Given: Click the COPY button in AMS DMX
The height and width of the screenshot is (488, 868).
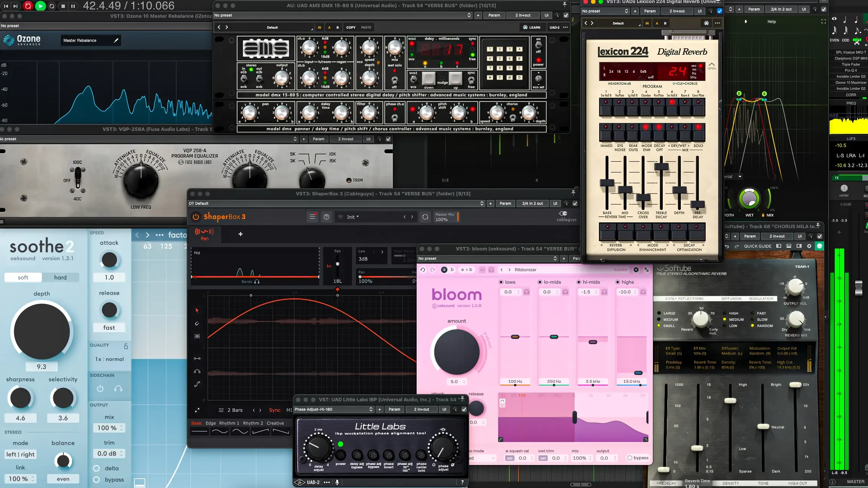Looking at the screenshot, I should tap(351, 28).
